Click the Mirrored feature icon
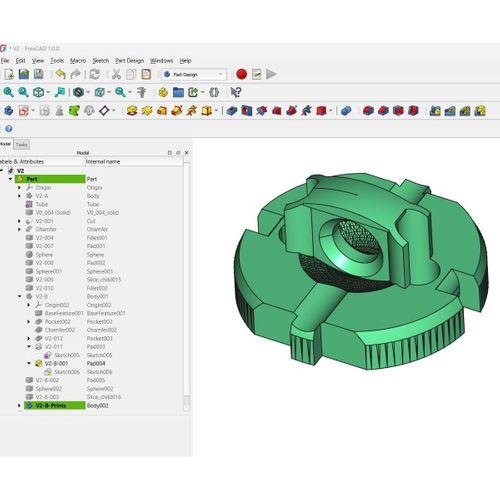 pos(435,111)
